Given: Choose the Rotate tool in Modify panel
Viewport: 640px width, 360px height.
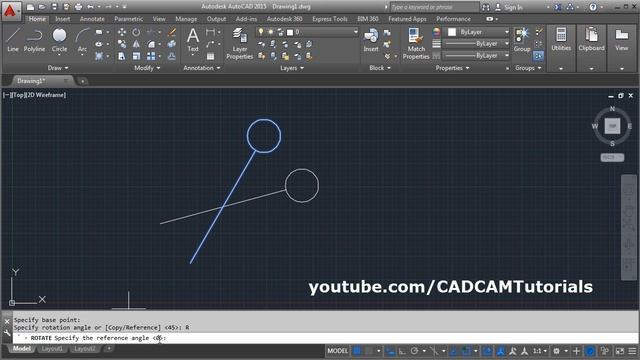Looking at the screenshot, I should pyautogui.click(x=136, y=32).
